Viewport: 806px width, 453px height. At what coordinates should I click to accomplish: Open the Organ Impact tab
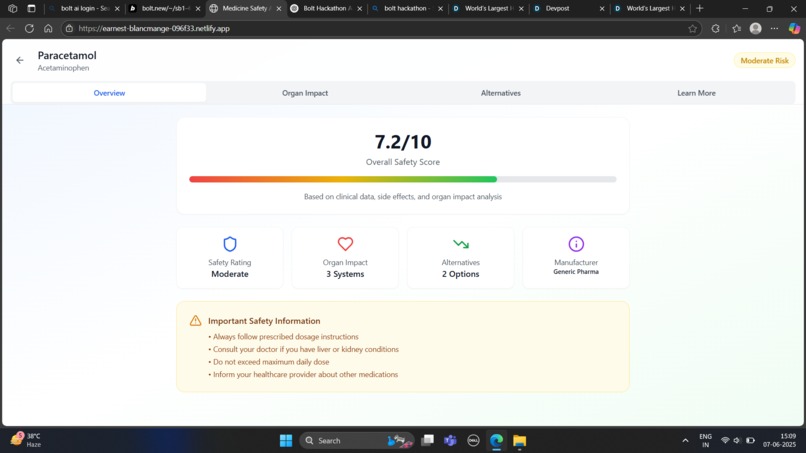point(305,93)
